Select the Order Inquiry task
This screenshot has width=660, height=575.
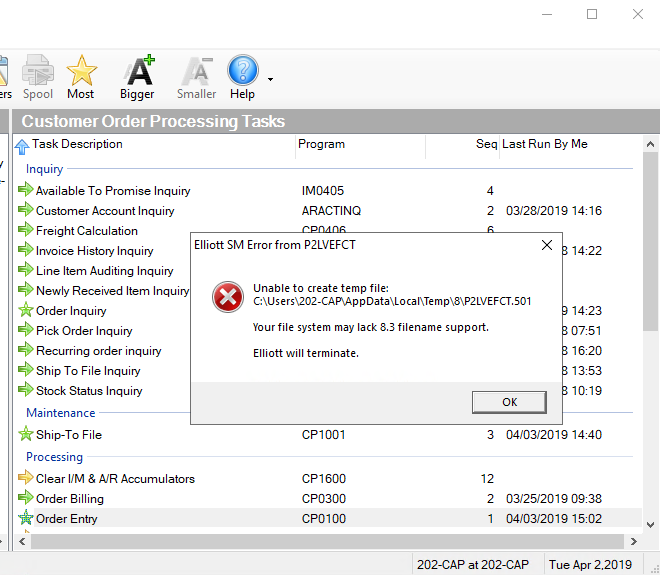(x=71, y=311)
